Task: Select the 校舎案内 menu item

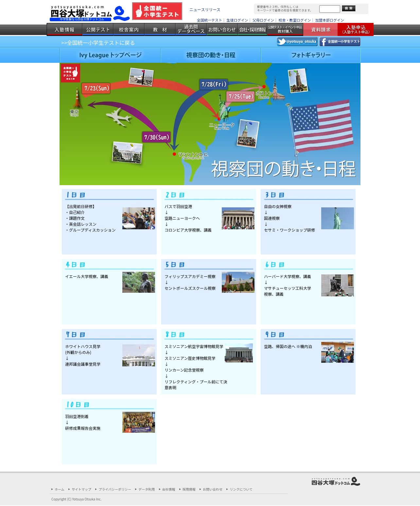Action: tap(129, 29)
